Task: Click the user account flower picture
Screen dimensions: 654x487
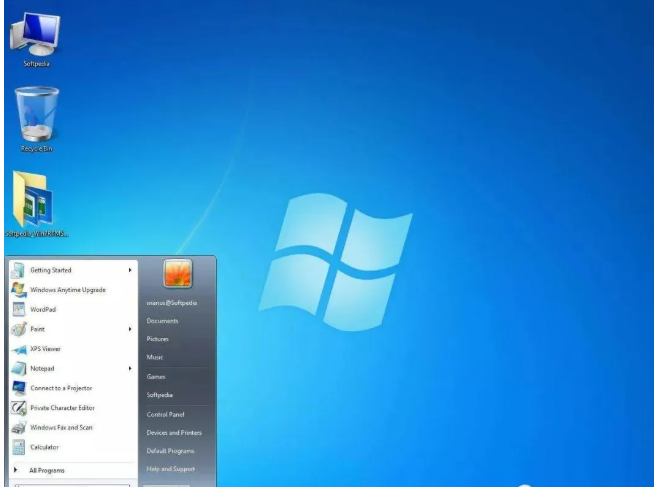Action: 178,274
